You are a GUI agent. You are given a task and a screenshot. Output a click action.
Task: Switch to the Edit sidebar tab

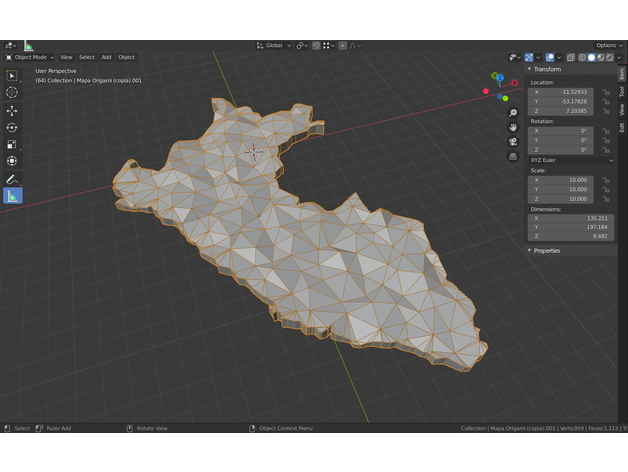pyautogui.click(x=622, y=127)
